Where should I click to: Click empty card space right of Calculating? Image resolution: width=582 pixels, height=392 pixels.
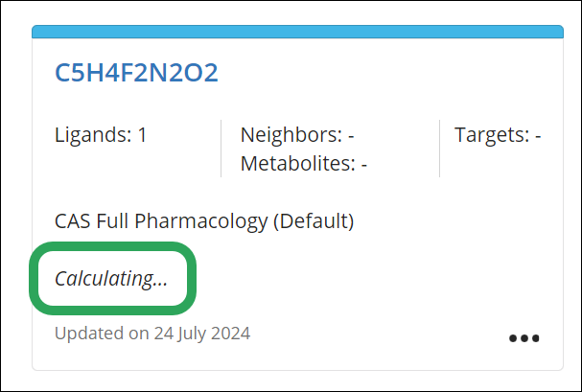tap(384, 279)
